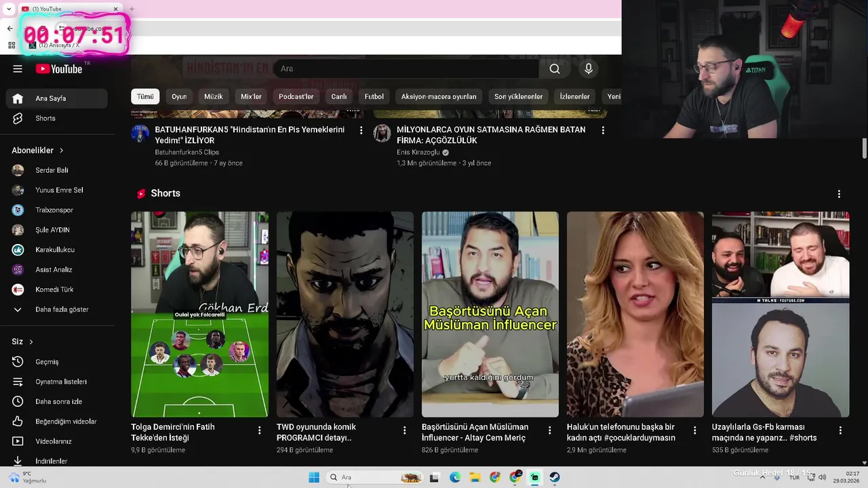
Task: Open MİLYONLARCA OYUN SATMASINA video title
Action: click(491, 135)
